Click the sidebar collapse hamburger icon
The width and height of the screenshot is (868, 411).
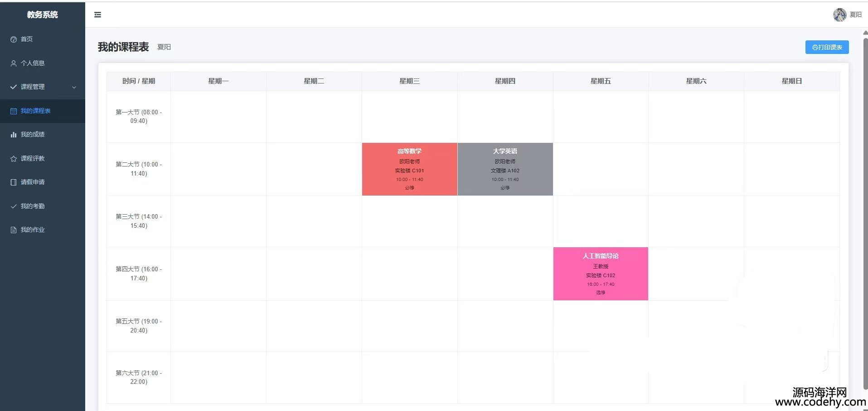97,15
